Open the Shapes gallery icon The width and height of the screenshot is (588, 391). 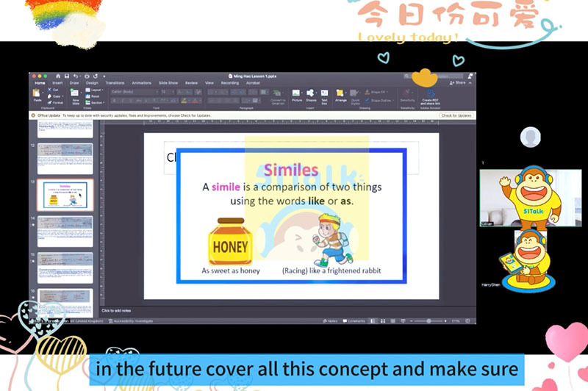tap(311, 96)
